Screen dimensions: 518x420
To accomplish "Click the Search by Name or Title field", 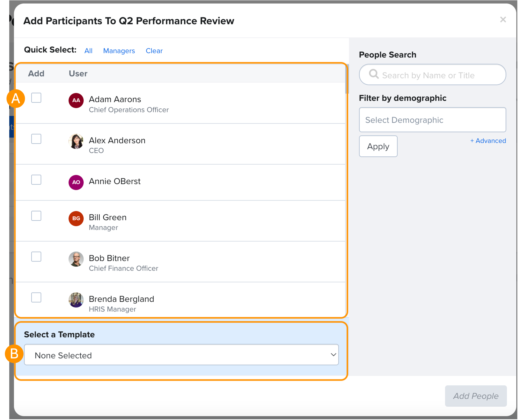I will click(x=435, y=75).
